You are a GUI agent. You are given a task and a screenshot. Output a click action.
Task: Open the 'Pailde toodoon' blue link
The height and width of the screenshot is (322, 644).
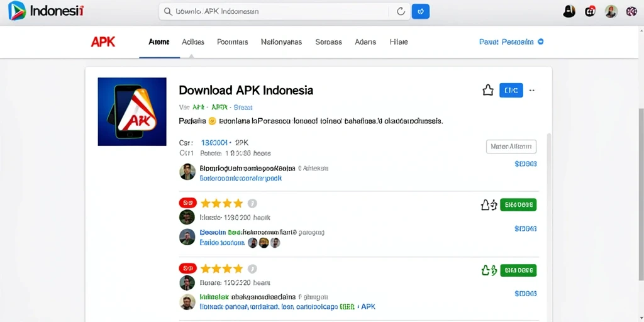[222, 243]
